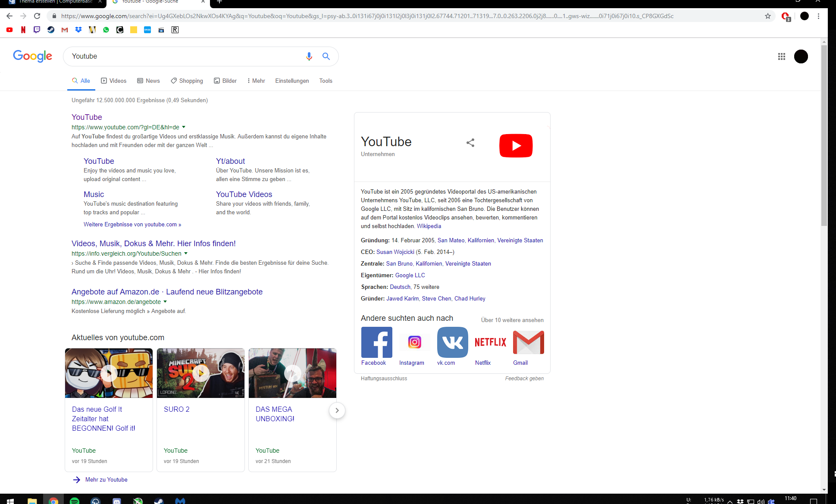
Task: Click the browser back arrow
Action: pyautogui.click(x=9, y=16)
